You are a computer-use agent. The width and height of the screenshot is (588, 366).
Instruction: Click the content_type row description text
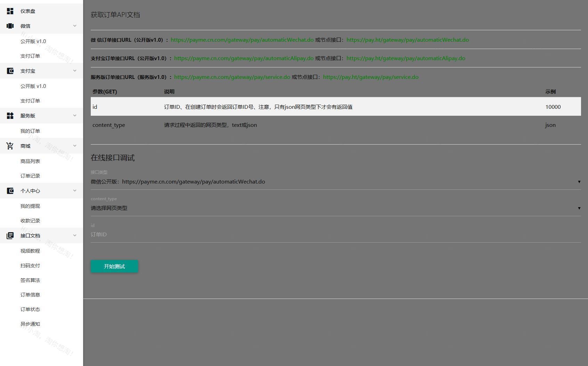pyautogui.click(x=210, y=125)
